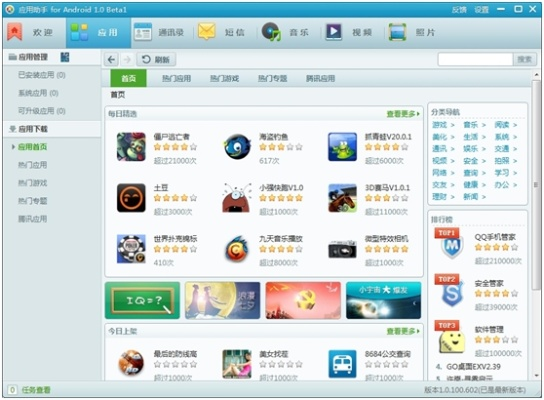The width and height of the screenshot is (544, 400).
Task: Click the QR code icon beside 应用管理
Action: click(x=65, y=57)
